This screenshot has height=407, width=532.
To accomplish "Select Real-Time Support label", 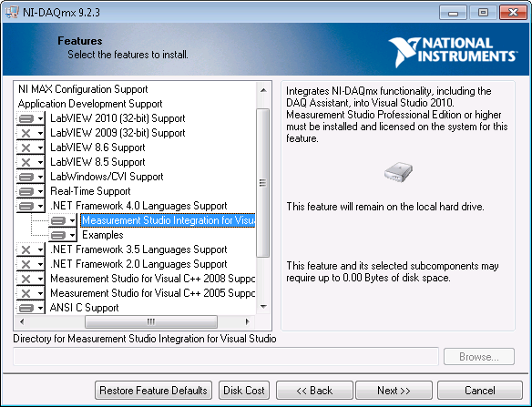I will [90, 191].
